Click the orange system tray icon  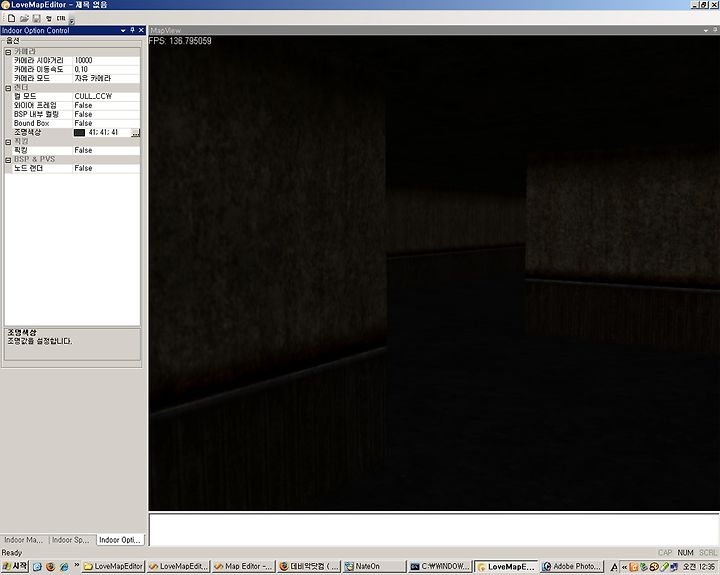[x=634, y=567]
